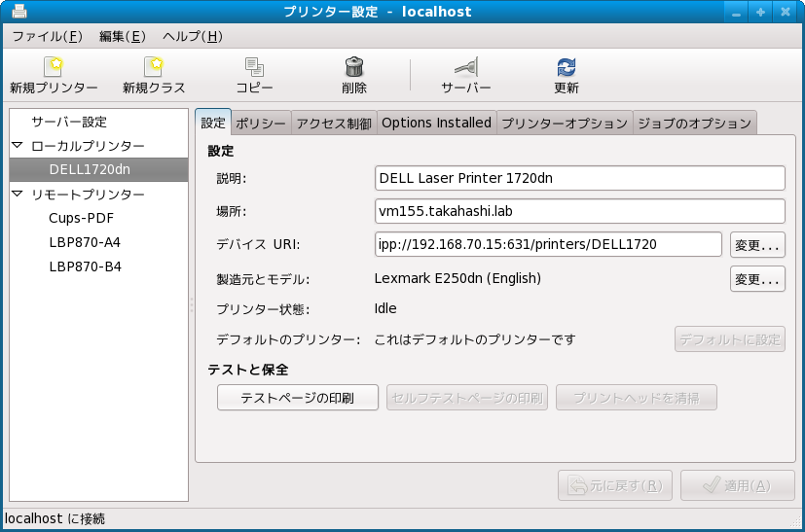The width and height of the screenshot is (805, 532).
Task: Switch to the Options Installed tab
Action: point(436,124)
